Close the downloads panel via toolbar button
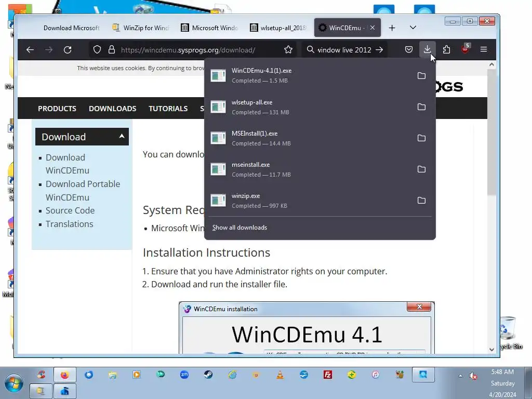Image resolution: width=532 pixels, height=399 pixels. 427,50
